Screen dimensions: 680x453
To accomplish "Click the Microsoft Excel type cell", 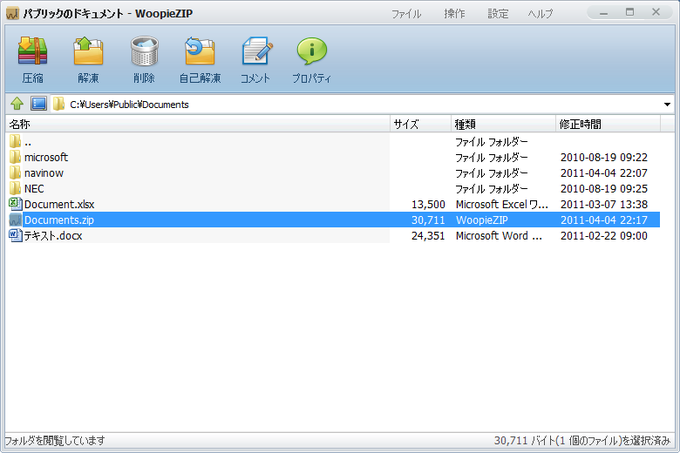I will (x=502, y=204).
